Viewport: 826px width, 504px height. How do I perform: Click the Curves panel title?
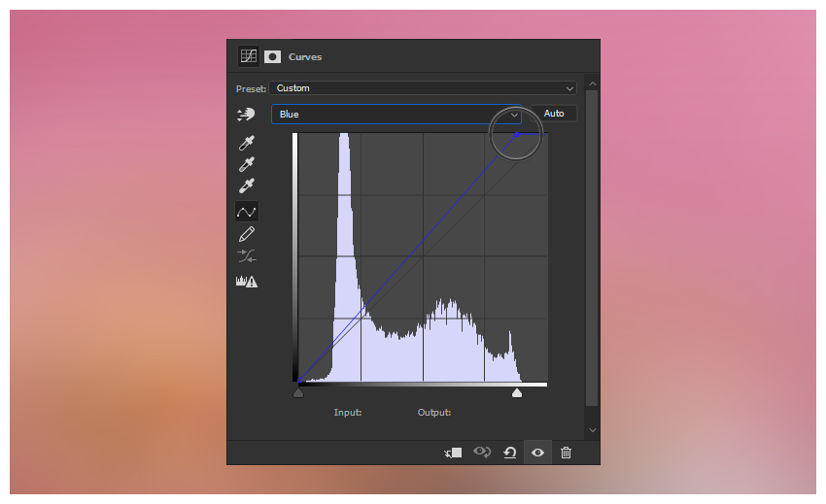coord(305,57)
